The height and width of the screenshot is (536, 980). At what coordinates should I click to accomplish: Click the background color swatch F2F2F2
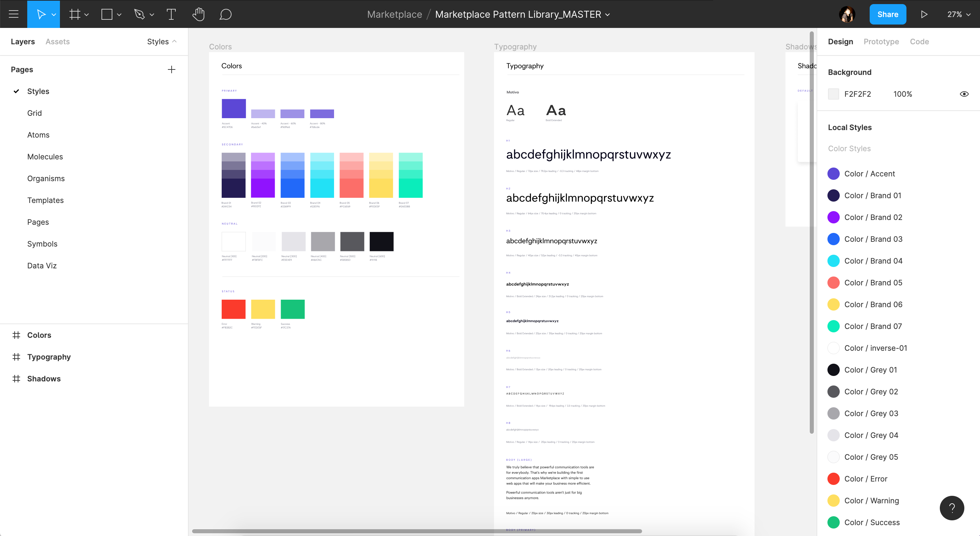point(833,94)
